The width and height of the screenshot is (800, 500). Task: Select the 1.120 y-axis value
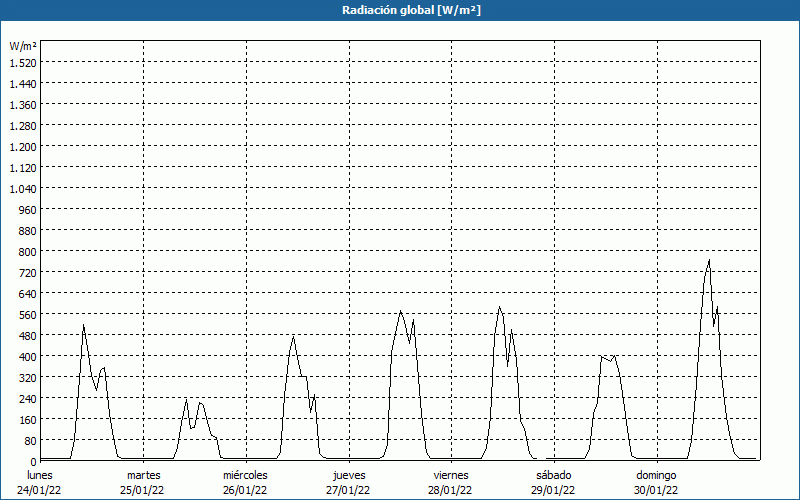[x=23, y=167]
